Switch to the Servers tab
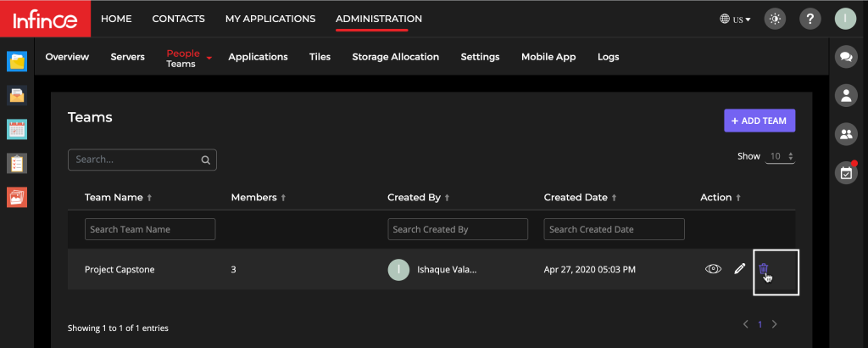868x348 pixels. [127, 57]
